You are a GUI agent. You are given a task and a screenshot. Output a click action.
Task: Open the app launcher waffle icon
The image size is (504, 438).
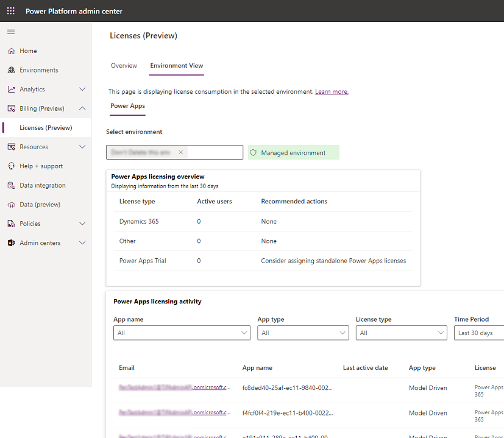coord(10,11)
